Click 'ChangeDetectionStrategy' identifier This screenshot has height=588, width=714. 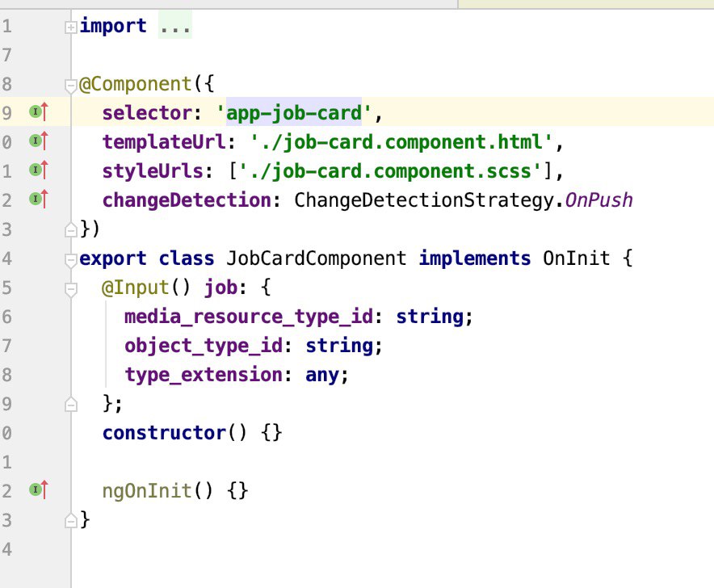tap(424, 201)
